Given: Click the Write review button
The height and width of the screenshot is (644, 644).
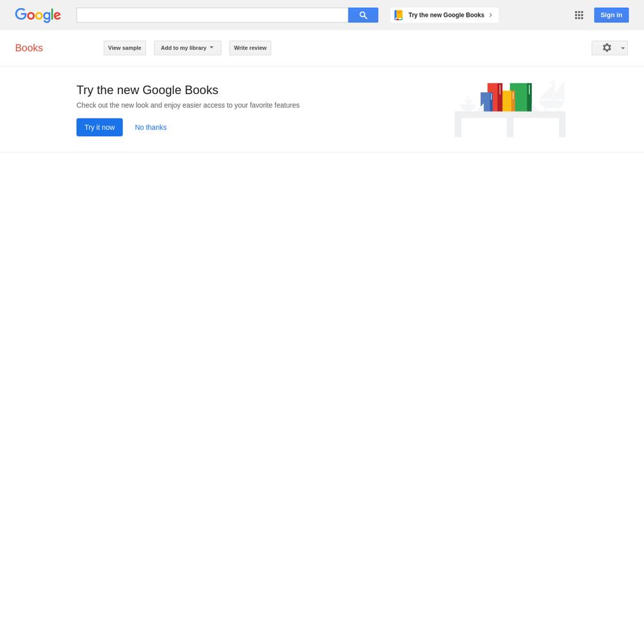Looking at the screenshot, I should (x=250, y=48).
